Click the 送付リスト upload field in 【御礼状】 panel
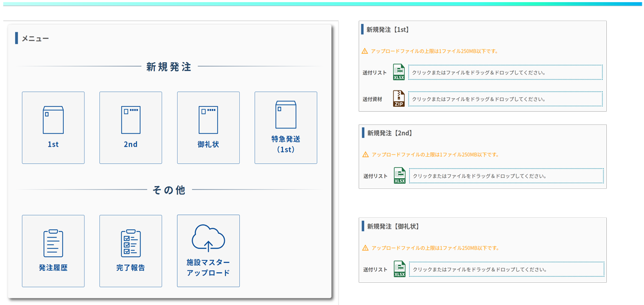Viewport: 644px width, 305px height. coord(506,269)
